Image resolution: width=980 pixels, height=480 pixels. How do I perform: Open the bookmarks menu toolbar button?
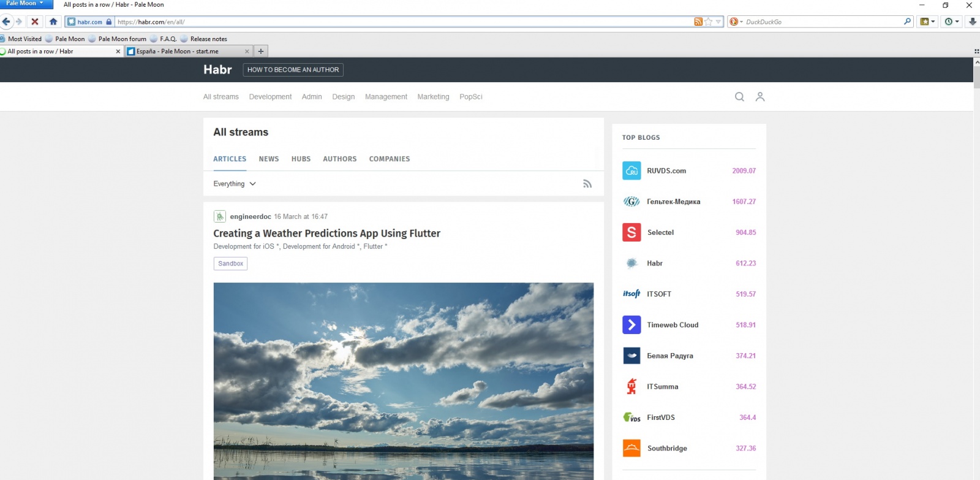tap(928, 21)
